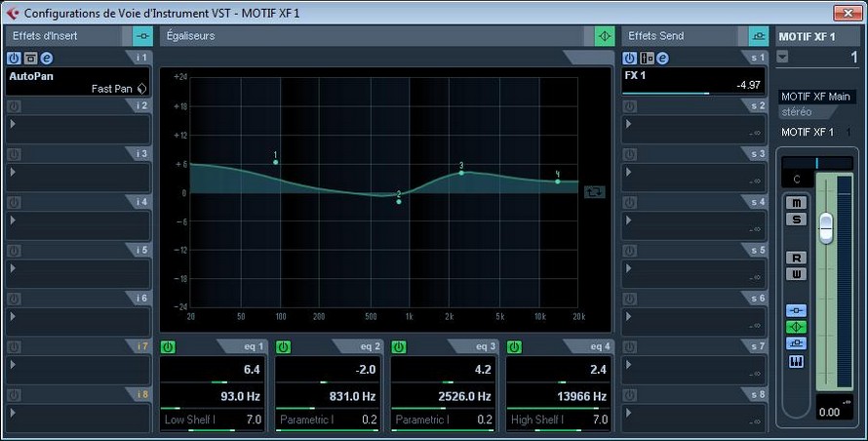Bypass all inserts using Effets d'Insert header icon

[142, 36]
